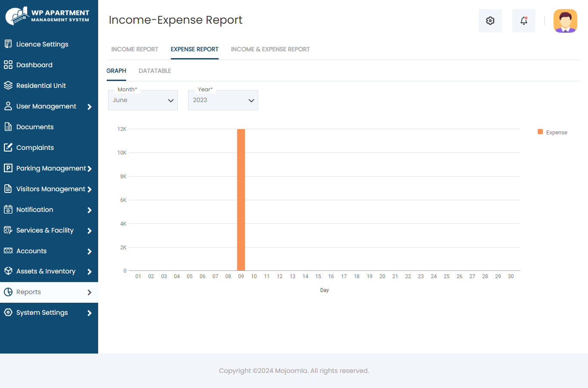Expand System Settings submenu arrow

click(x=90, y=313)
